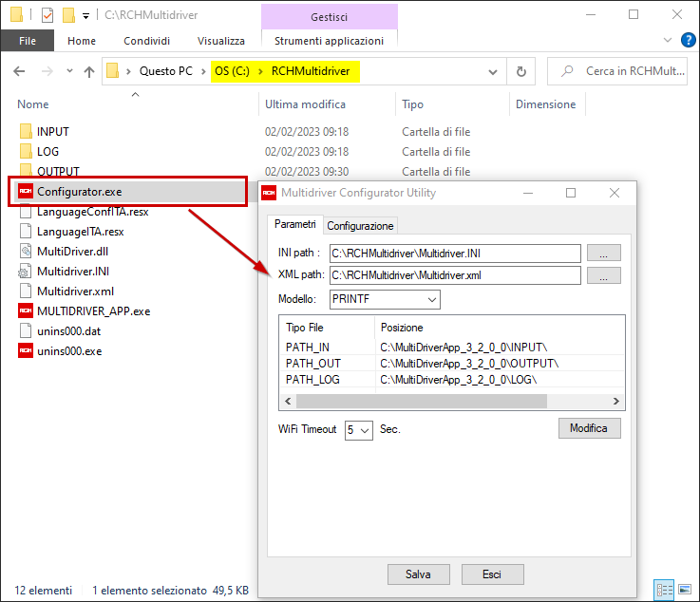700x602 pixels.
Task: Click the new folder quick access icon
Action: 68,15
